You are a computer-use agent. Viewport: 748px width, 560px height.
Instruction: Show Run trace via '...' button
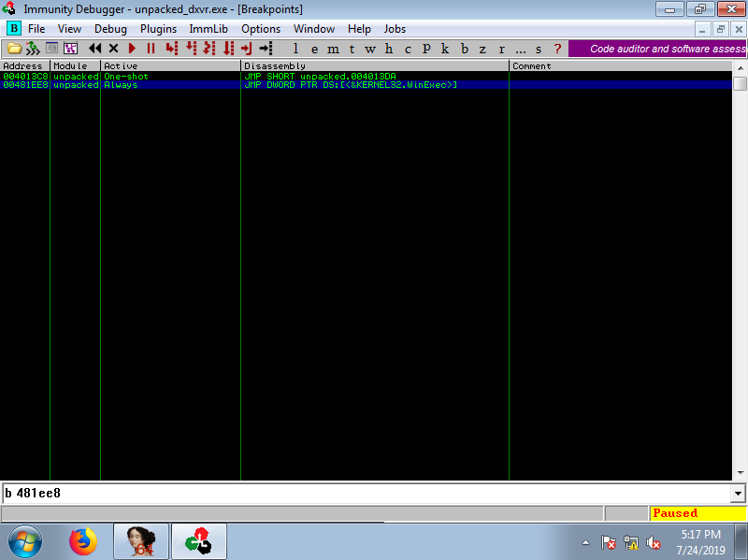[521, 50]
